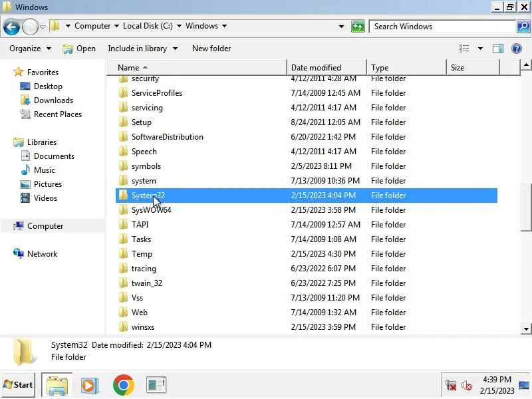Expand the dropdown arrow after Windows breadcrumb
The image size is (532, 399).
pos(224,26)
